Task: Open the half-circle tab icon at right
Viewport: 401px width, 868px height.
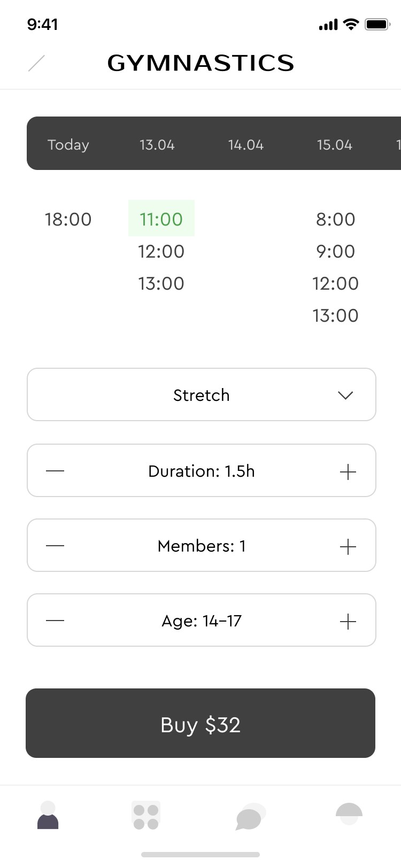Action: [349, 813]
